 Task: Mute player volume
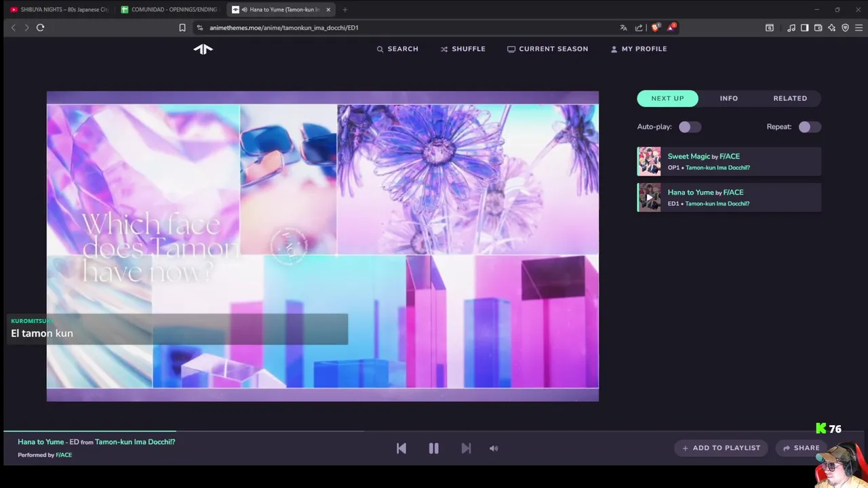coord(494,448)
